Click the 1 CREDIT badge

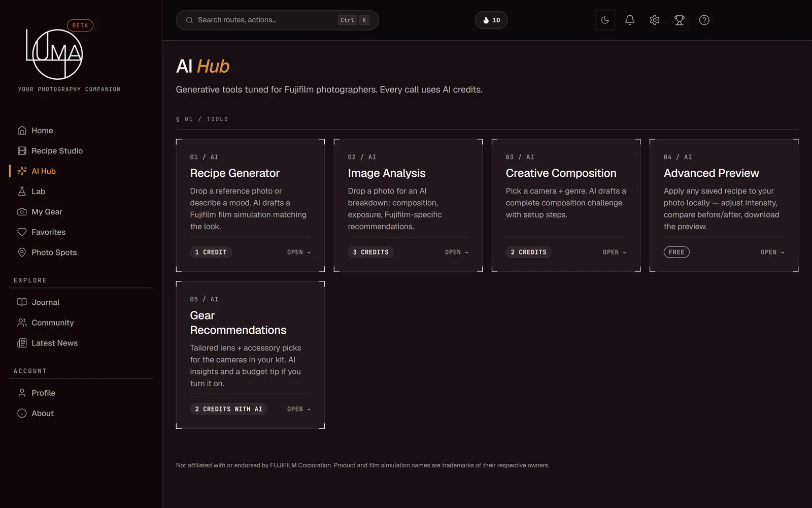click(x=211, y=252)
